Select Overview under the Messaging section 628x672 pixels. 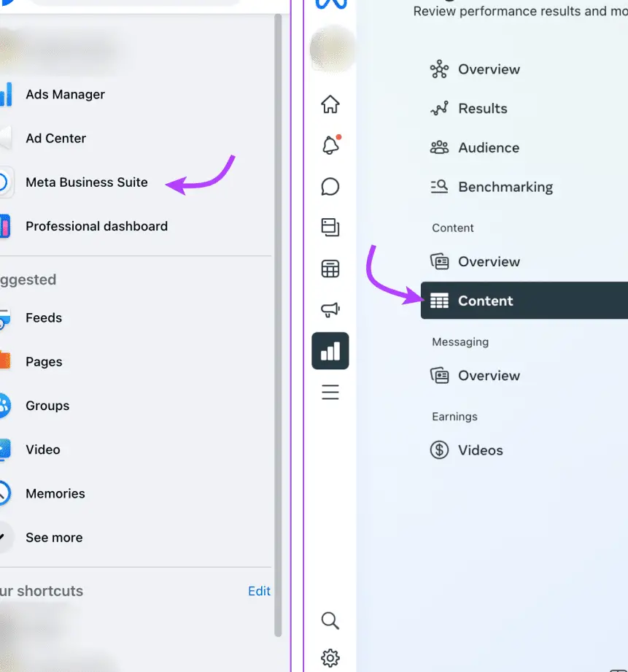click(x=489, y=376)
